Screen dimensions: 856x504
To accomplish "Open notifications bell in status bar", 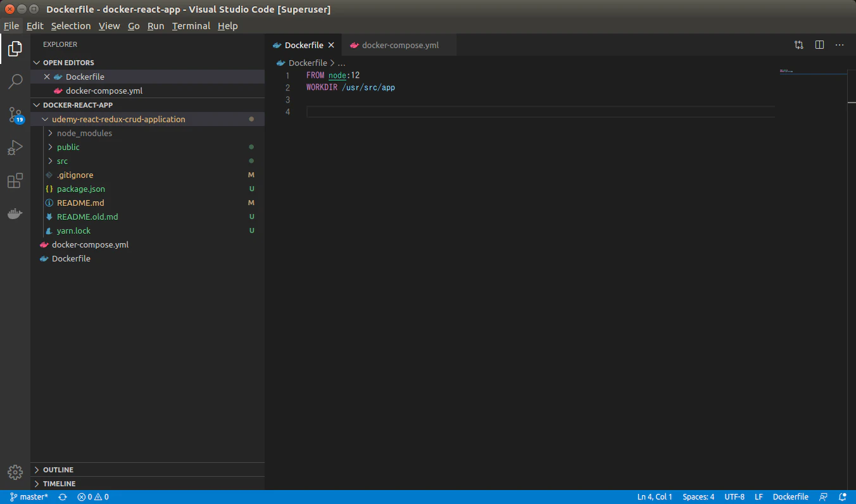I will (843, 497).
